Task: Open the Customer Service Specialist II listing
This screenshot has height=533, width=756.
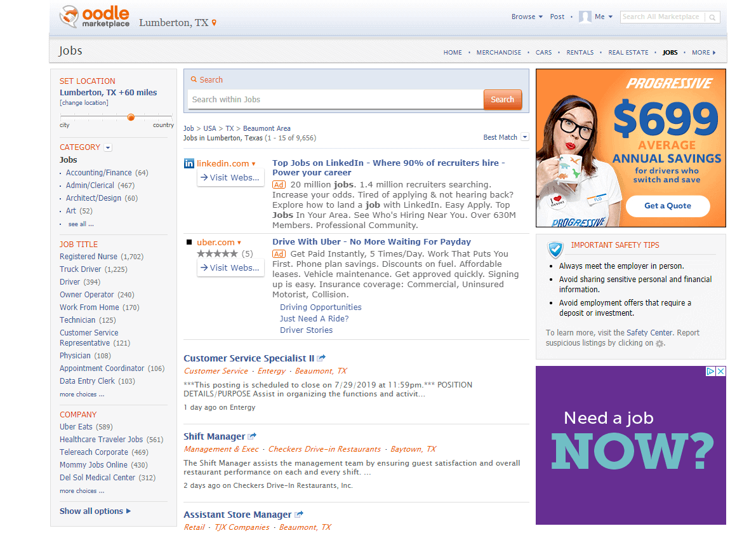Action: pyautogui.click(x=249, y=358)
